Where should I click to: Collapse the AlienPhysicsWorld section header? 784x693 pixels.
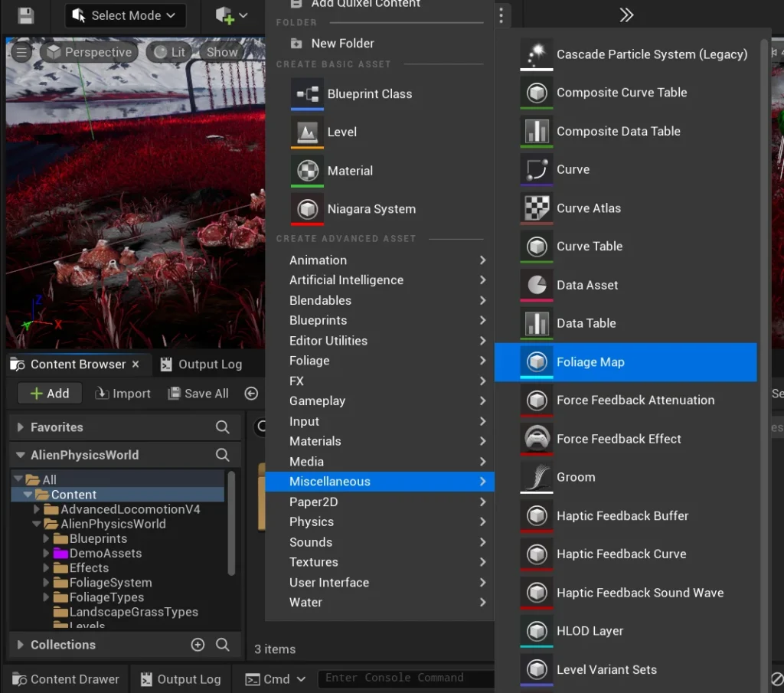tap(21, 455)
